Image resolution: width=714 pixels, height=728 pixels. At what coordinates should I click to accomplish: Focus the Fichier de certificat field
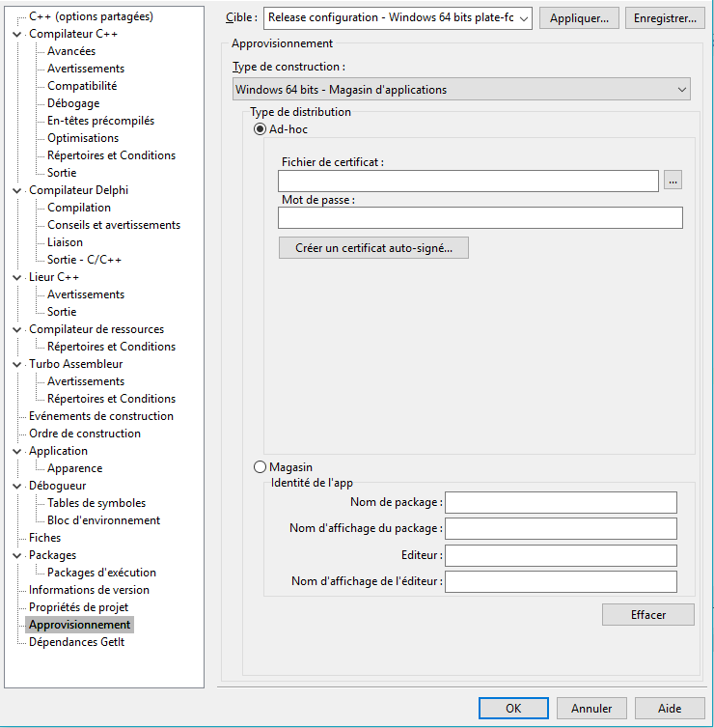(468, 181)
